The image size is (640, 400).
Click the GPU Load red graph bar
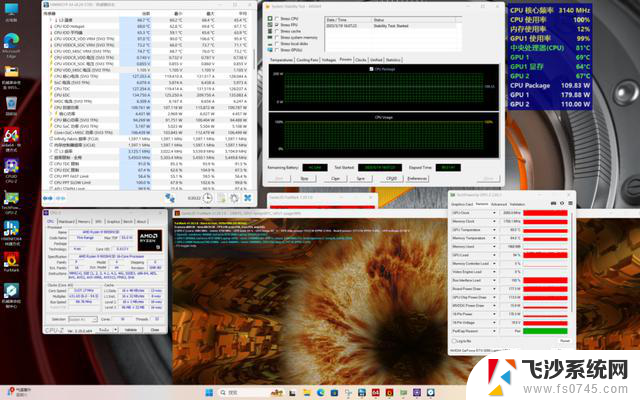click(x=545, y=255)
